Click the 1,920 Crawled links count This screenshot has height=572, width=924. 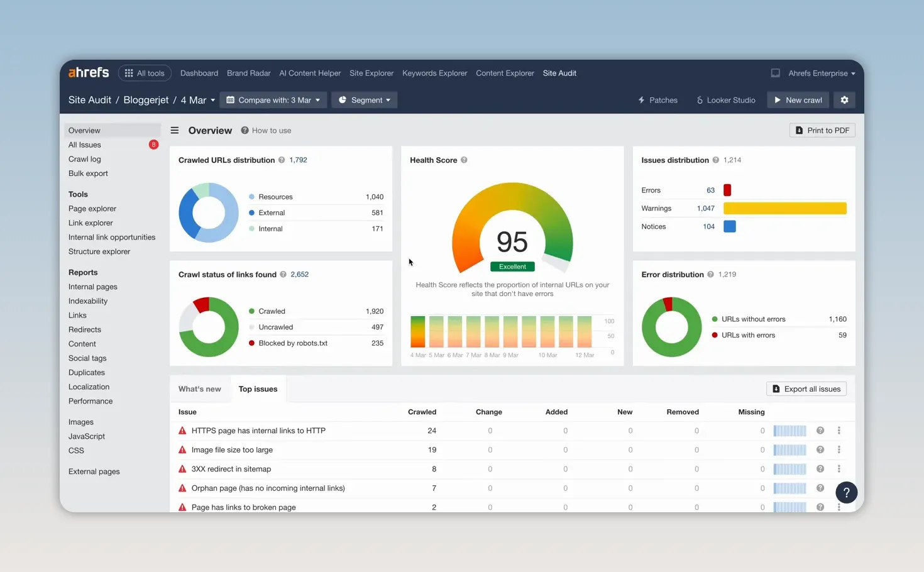coord(375,311)
